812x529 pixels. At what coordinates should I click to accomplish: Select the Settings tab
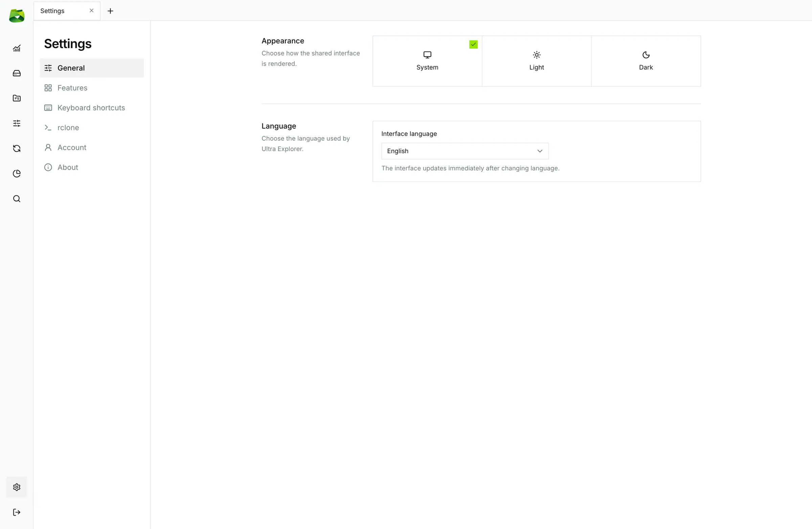pyautogui.click(x=67, y=11)
